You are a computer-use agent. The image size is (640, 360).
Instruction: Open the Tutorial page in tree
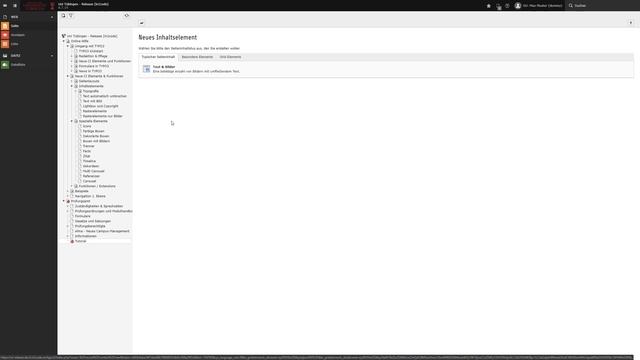pos(80,241)
